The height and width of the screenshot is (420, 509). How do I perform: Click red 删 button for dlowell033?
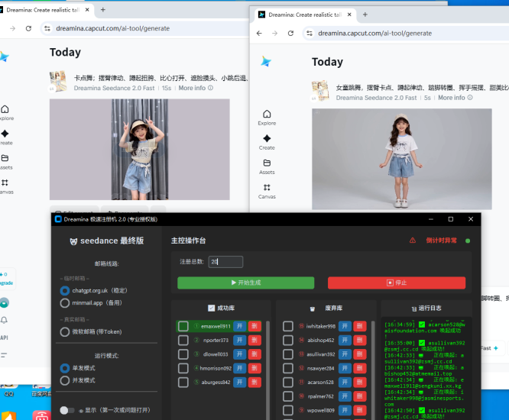coord(254,354)
